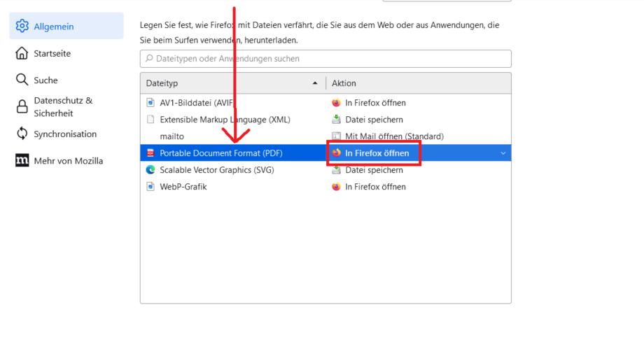Focus the Dateitypen oder Anwendungen suchen field
The image size is (644, 361).
pos(325,59)
